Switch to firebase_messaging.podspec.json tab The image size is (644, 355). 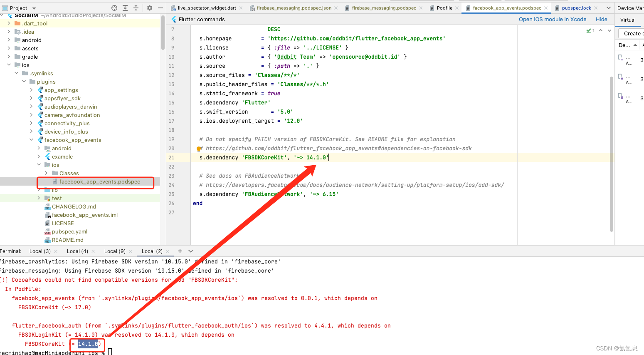point(294,8)
